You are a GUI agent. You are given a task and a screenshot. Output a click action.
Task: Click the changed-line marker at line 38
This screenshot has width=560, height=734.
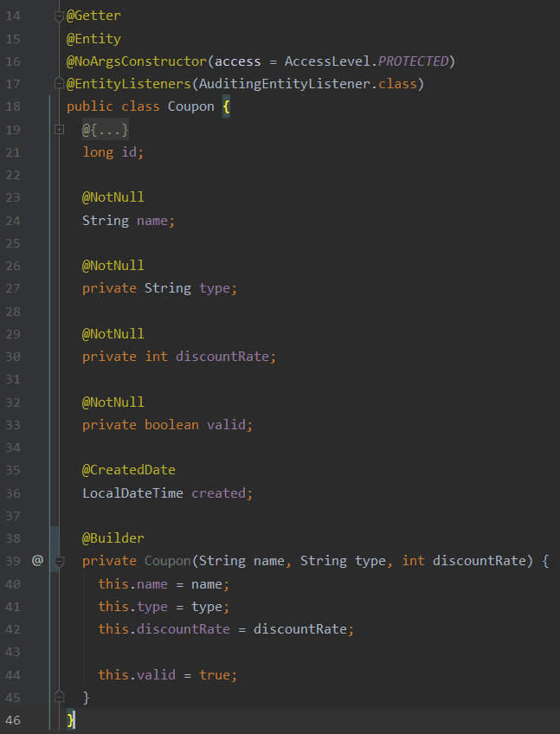point(55,538)
